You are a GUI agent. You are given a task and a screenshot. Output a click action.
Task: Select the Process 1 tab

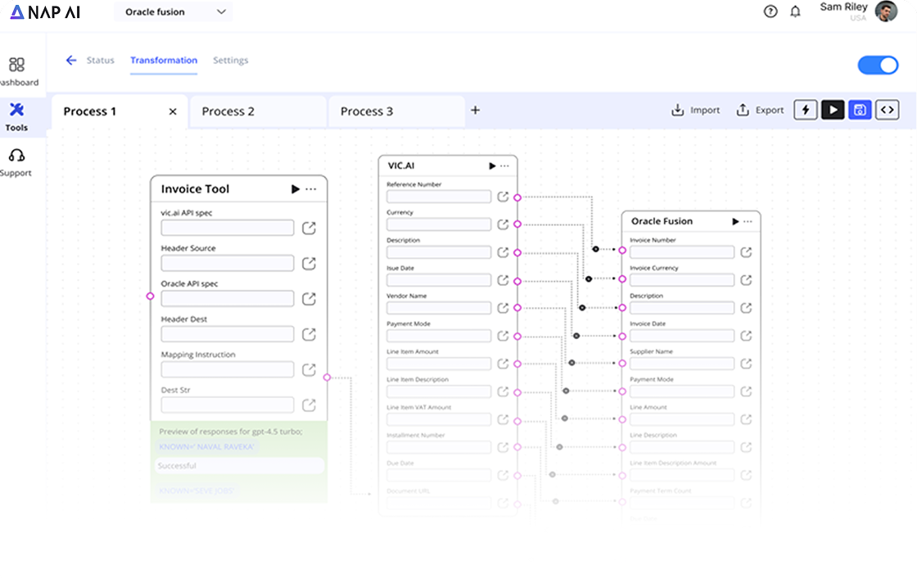point(120,111)
